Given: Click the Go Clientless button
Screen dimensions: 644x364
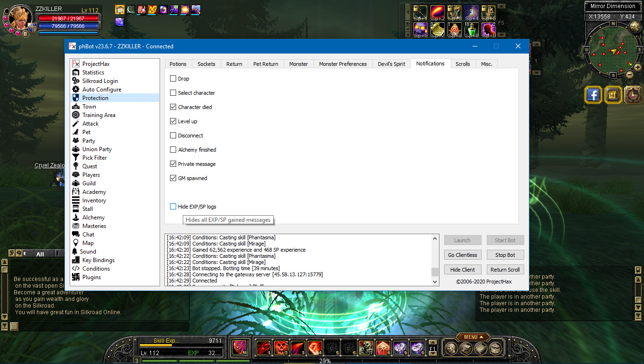Looking at the screenshot, I should (x=463, y=255).
